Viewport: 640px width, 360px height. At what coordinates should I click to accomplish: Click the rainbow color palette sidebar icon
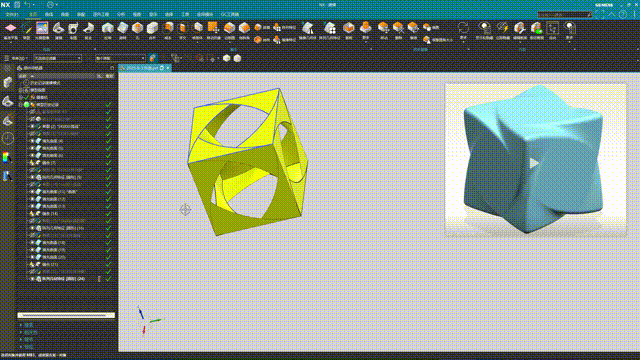pos(6,157)
